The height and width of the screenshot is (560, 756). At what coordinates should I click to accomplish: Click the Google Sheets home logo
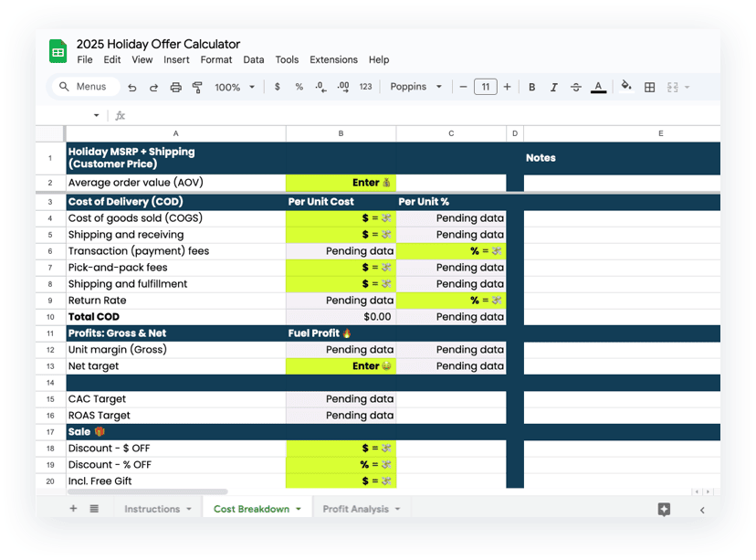tap(58, 51)
